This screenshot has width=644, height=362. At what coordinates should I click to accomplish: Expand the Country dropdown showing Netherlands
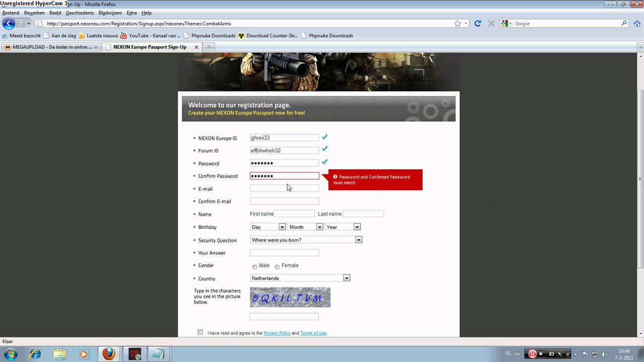coord(300,278)
